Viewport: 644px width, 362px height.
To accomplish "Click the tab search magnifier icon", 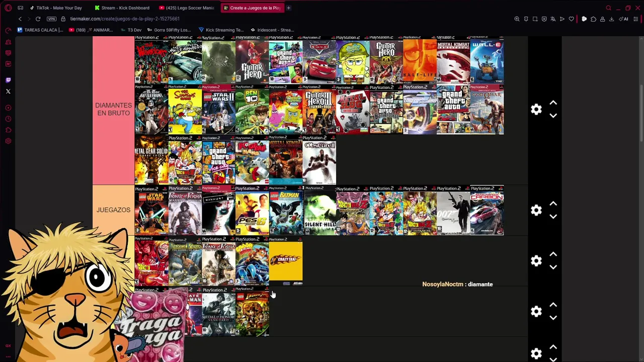I will tap(608, 8).
